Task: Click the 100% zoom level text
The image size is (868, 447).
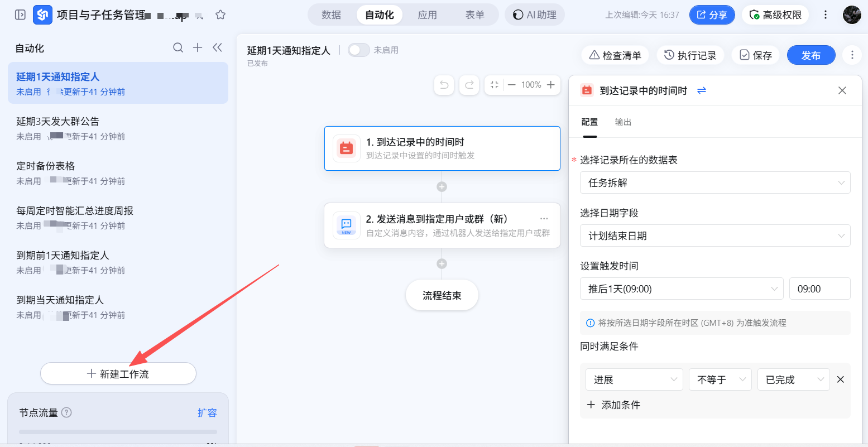Action: [531, 85]
